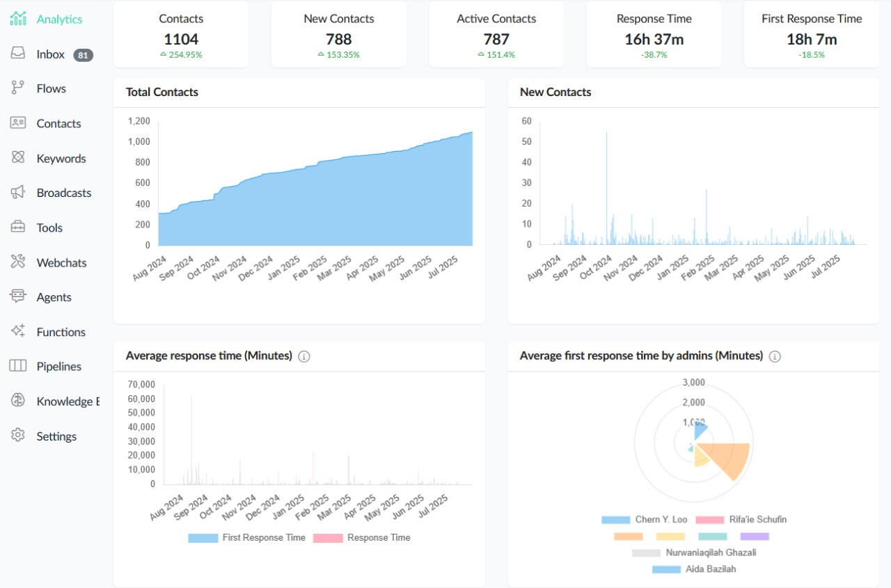
Task: Click the New Contacts summary card
Action: pos(338,35)
